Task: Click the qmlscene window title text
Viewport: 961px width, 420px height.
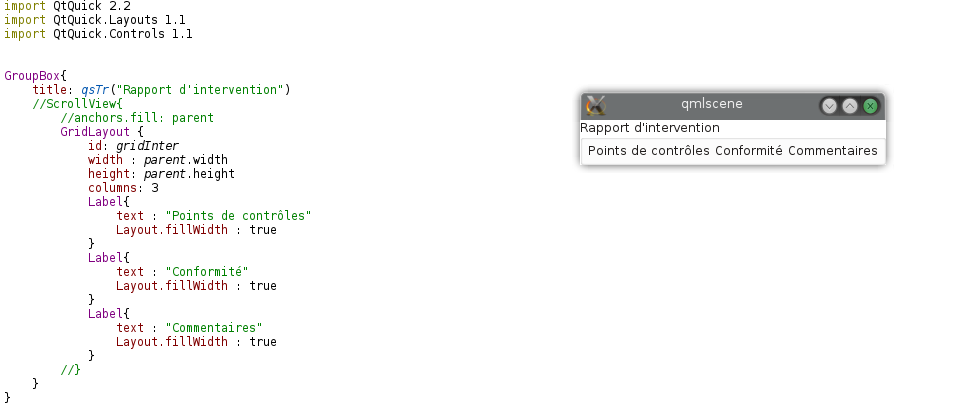Action: tap(712, 104)
